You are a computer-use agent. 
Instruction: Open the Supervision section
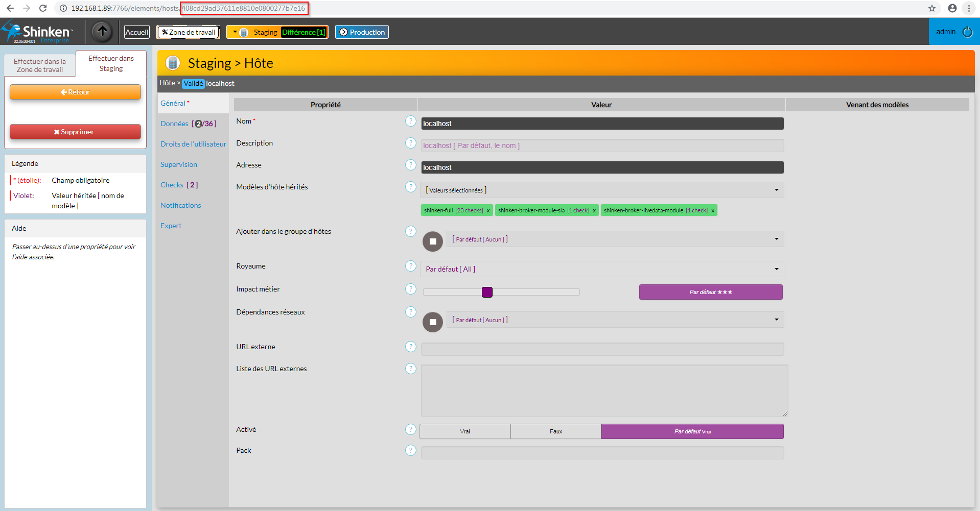pyautogui.click(x=178, y=164)
